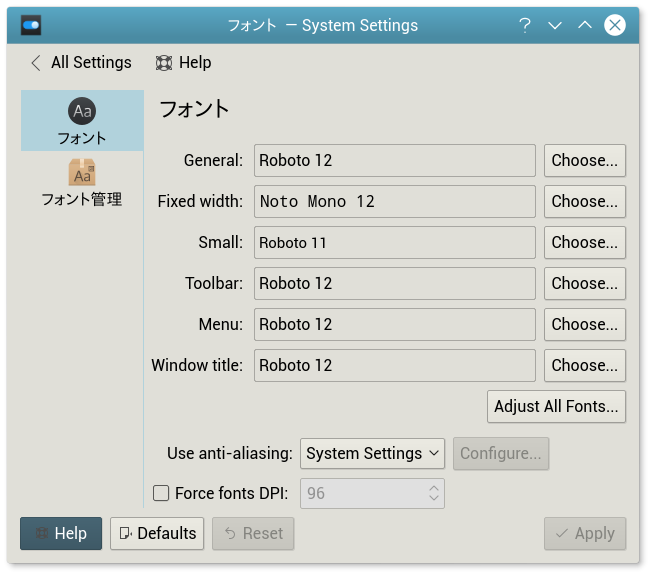Go back to All Settings
Image resolution: width=652 pixels, height=576 pixels.
coord(81,62)
